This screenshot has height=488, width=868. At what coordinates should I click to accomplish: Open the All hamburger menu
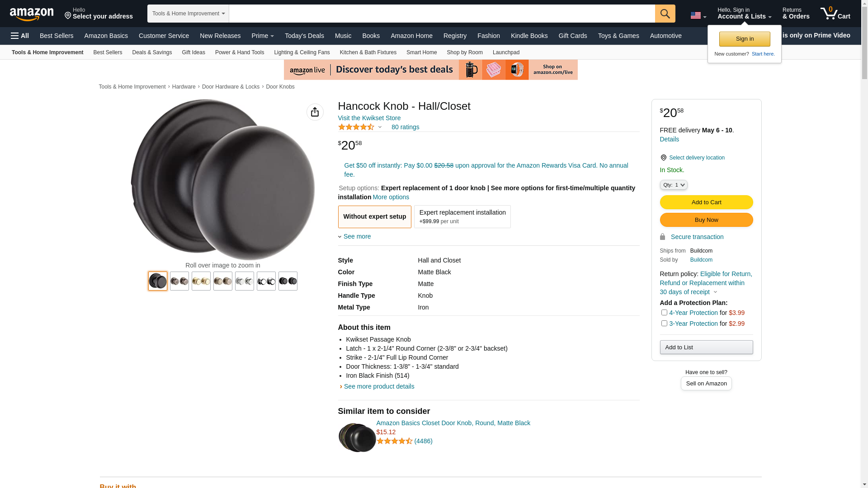click(x=20, y=36)
